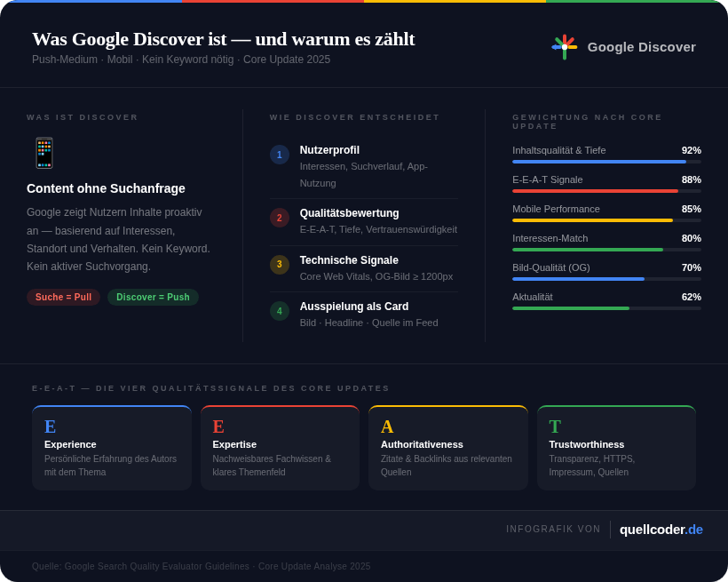This screenshot has width=728, height=582.
Task: Click the smartphone icon under Was ist Discover
Action: coord(44,153)
